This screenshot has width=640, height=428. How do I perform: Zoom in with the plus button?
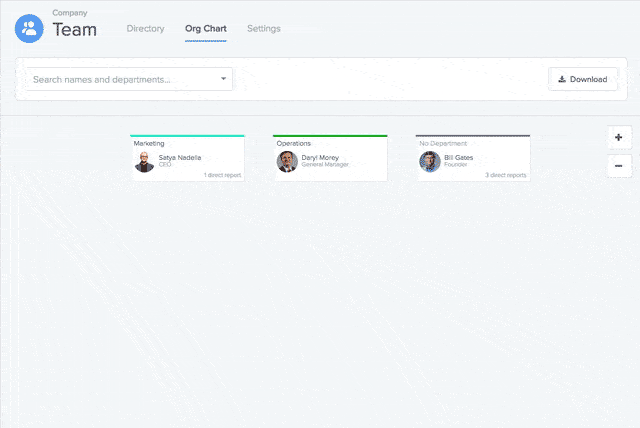pos(619,137)
